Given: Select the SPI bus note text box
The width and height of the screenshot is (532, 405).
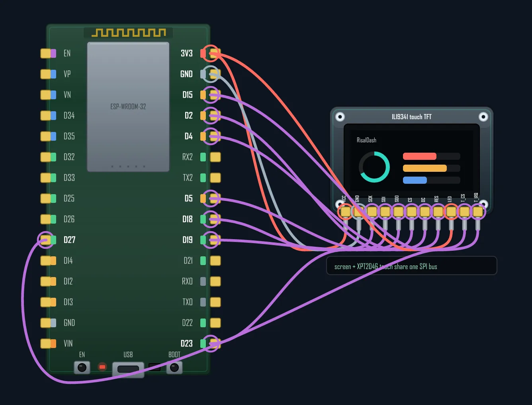Looking at the screenshot, I should 412,265.
